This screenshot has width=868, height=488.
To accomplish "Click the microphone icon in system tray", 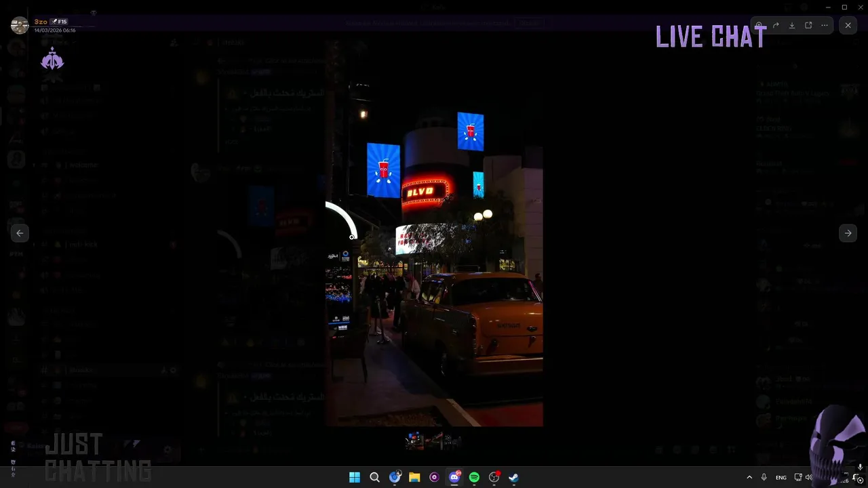I will [x=764, y=477].
